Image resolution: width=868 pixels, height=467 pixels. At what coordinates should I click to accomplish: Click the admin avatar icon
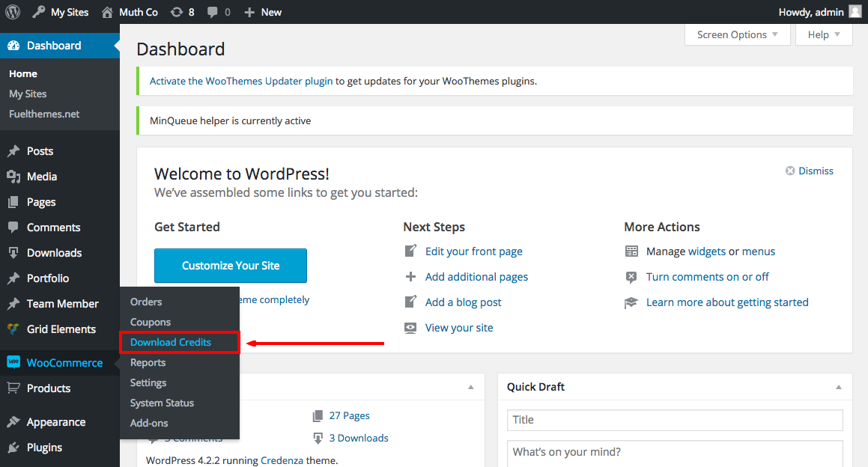[x=855, y=12]
